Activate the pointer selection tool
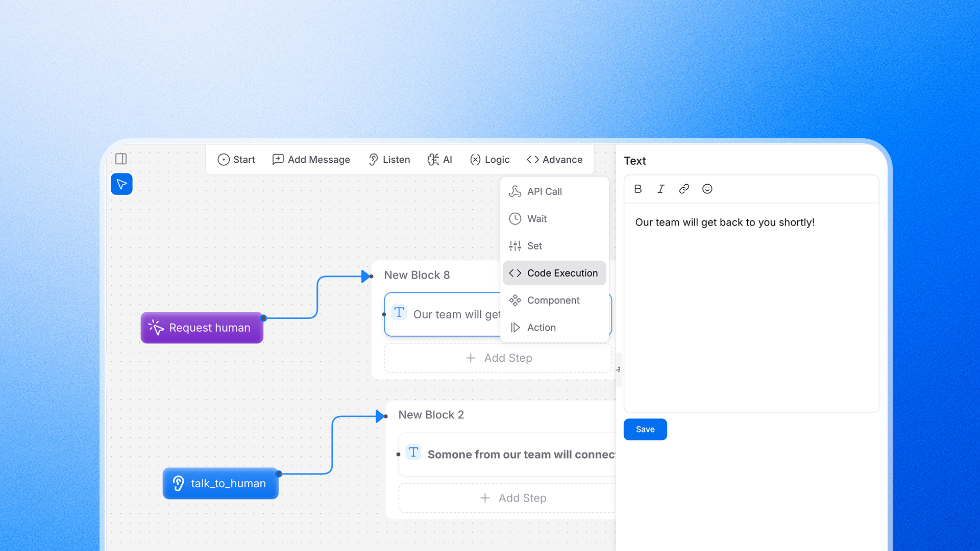Image resolution: width=980 pixels, height=551 pixels. pyautogui.click(x=121, y=184)
